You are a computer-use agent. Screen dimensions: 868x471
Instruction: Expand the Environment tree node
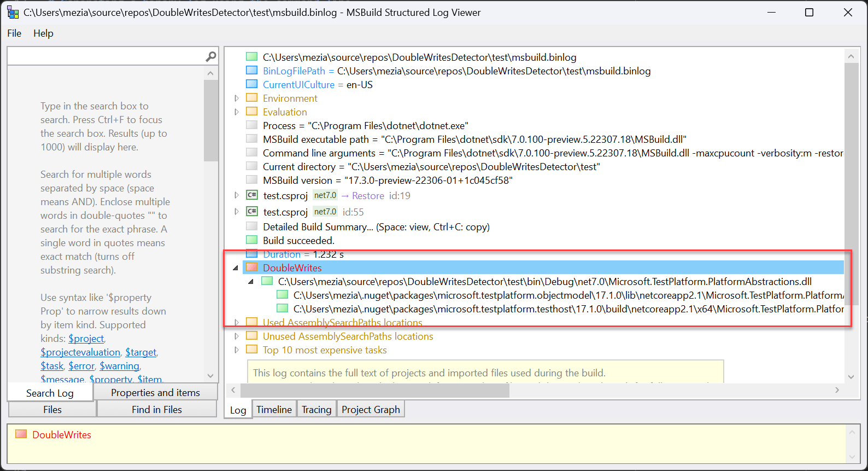point(237,98)
